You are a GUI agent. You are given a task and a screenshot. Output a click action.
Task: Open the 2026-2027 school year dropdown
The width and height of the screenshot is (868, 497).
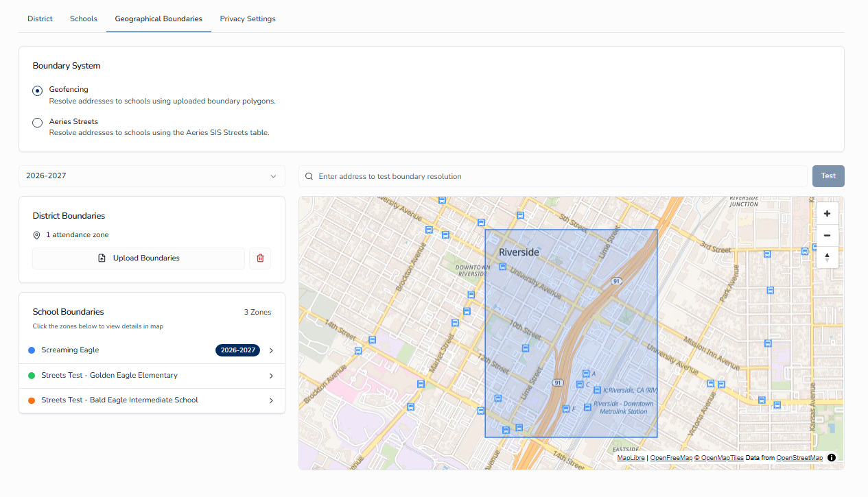click(x=152, y=176)
